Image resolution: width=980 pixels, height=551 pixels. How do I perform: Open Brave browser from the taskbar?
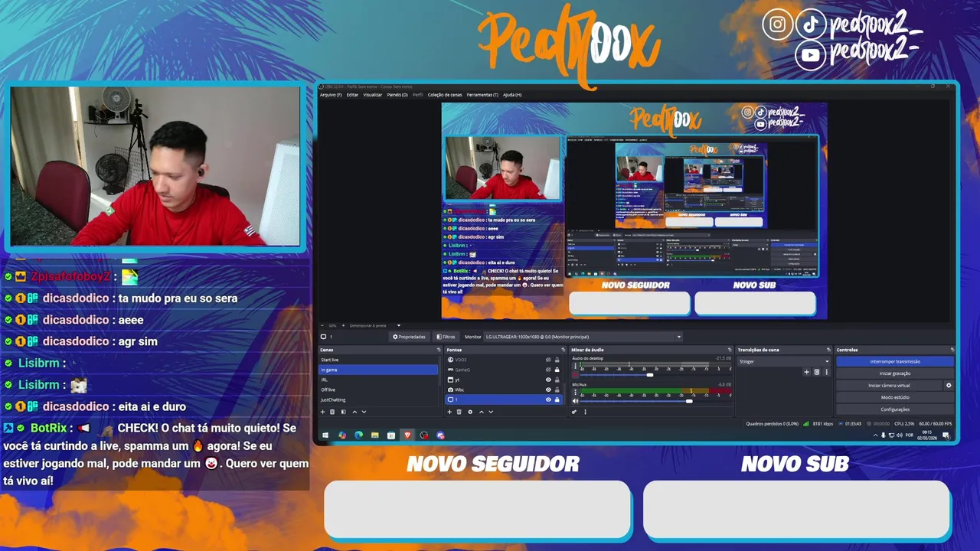click(407, 435)
